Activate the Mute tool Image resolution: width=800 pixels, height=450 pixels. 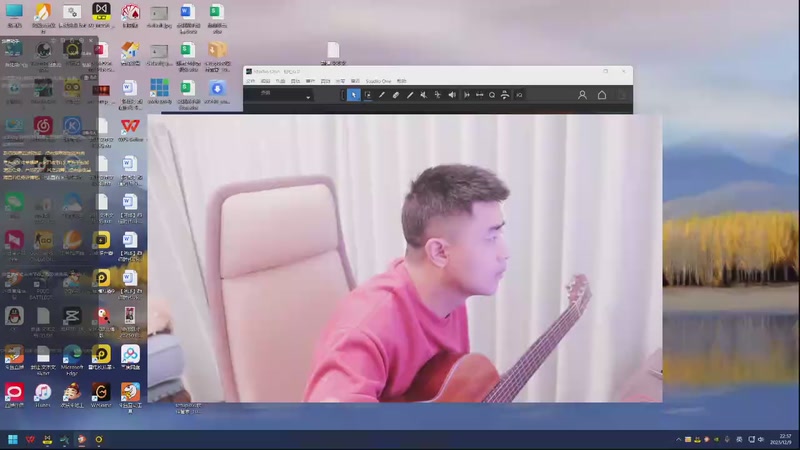(423, 95)
